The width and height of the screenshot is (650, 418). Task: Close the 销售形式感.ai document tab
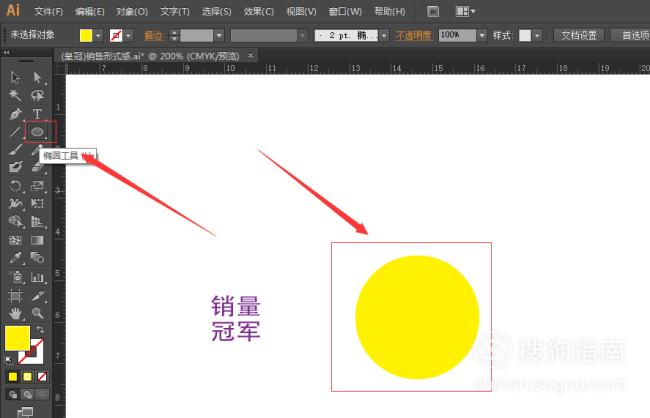click(x=250, y=55)
